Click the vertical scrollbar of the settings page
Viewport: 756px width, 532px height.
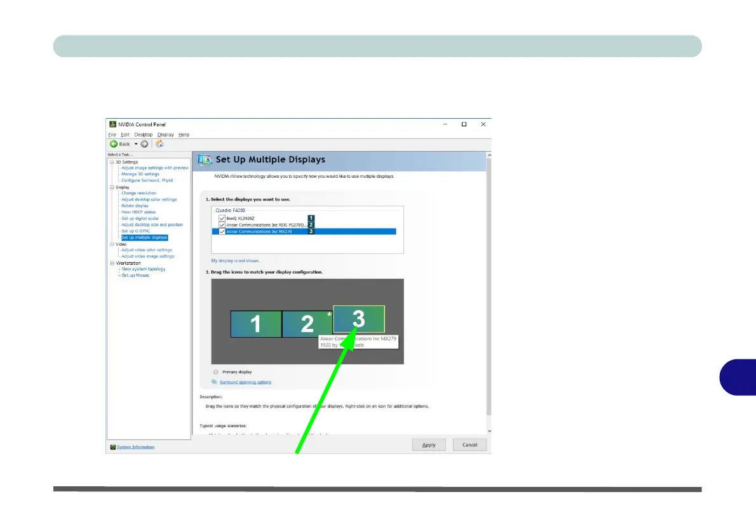[489, 287]
